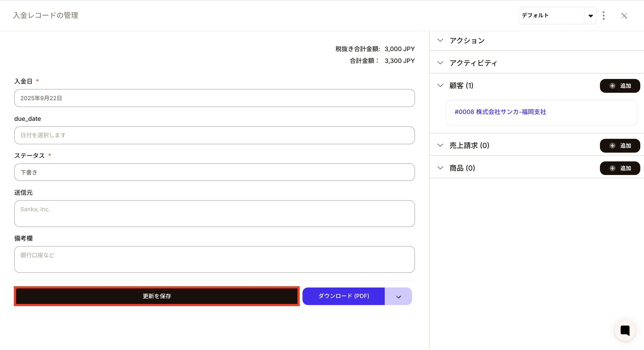
Task: Collapse the アクティビティ section
Action: point(440,63)
